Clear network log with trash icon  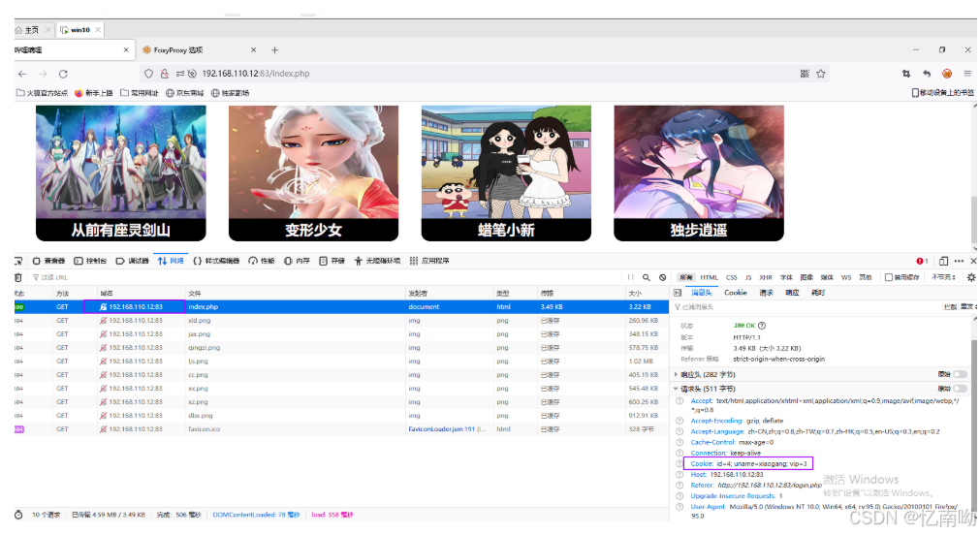click(x=18, y=277)
